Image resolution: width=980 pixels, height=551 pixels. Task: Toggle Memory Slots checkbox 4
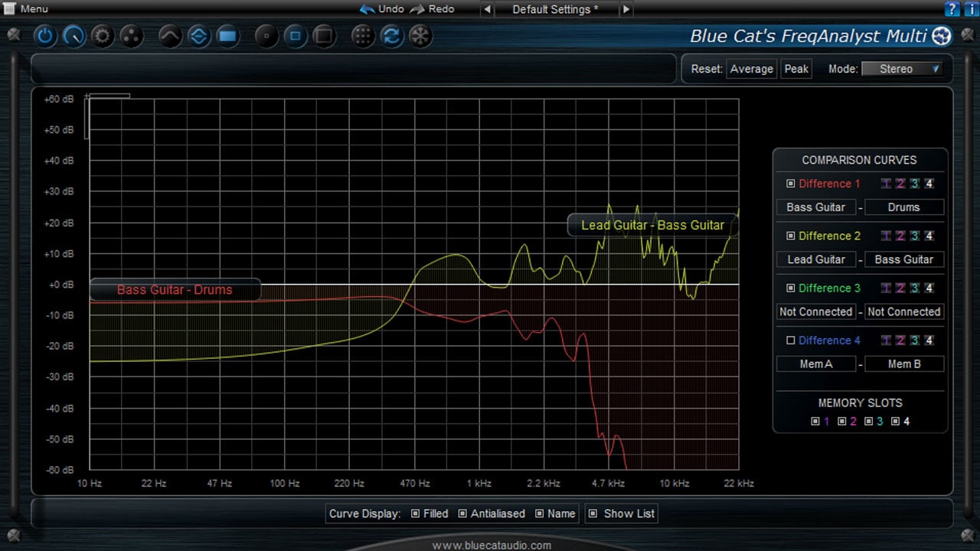896,421
